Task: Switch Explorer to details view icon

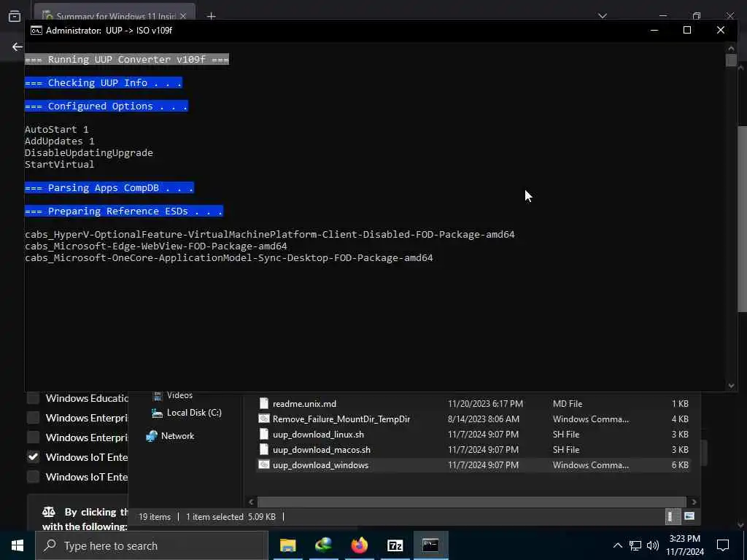Action: [x=670, y=517]
